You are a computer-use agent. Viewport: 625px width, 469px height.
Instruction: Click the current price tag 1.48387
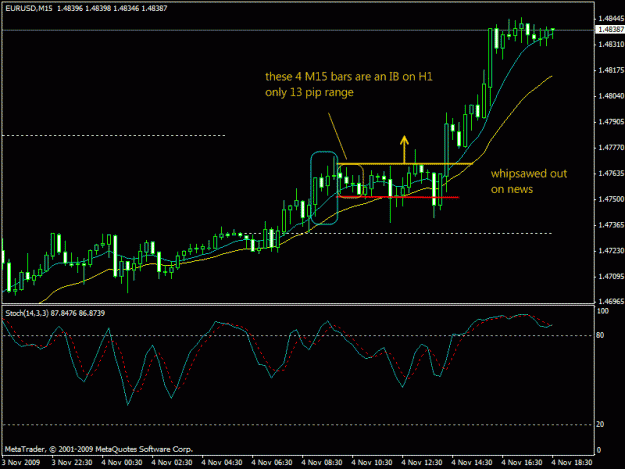[x=611, y=29]
